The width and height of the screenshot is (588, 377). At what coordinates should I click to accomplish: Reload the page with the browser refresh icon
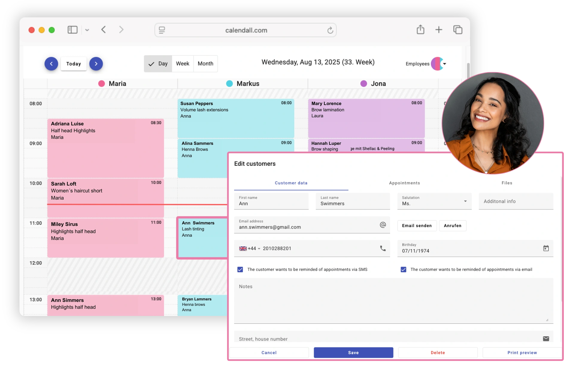330,30
